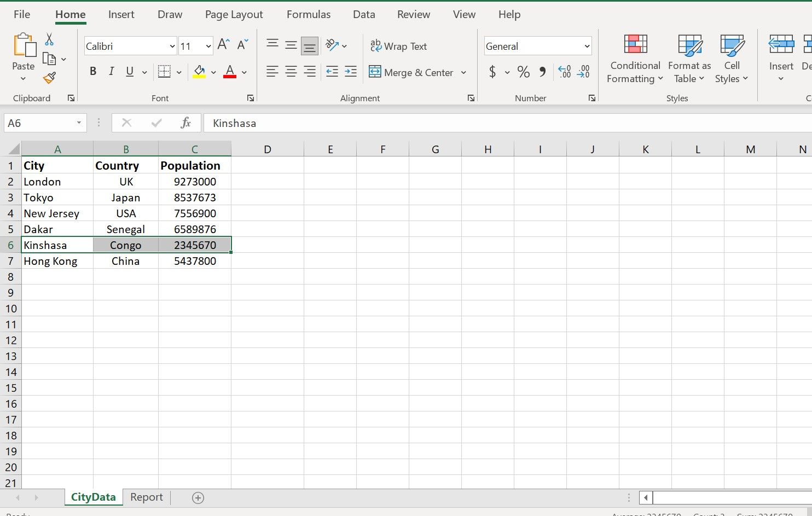
Task: Select the Italic formatting icon
Action: (x=111, y=72)
